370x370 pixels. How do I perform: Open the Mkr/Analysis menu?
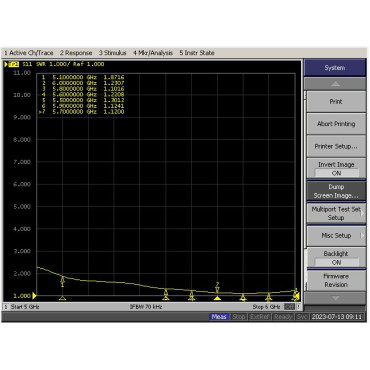pyautogui.click(x=153, y=53)
